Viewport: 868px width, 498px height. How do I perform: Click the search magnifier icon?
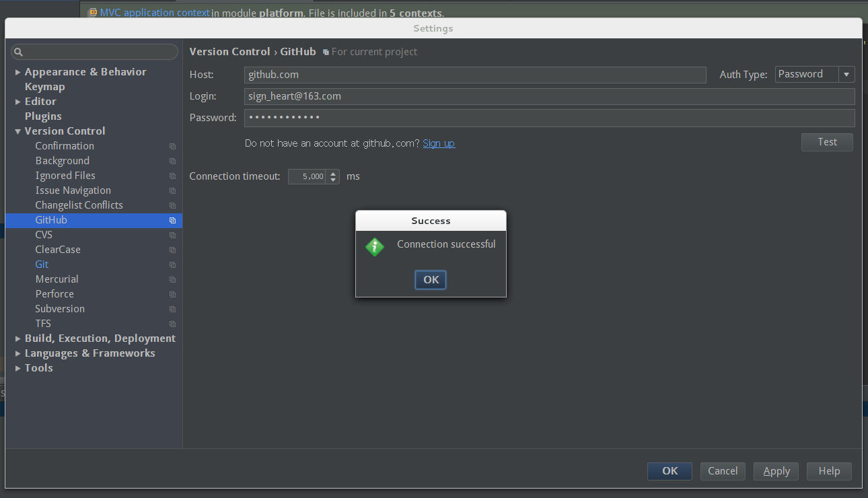pos(19,52)
